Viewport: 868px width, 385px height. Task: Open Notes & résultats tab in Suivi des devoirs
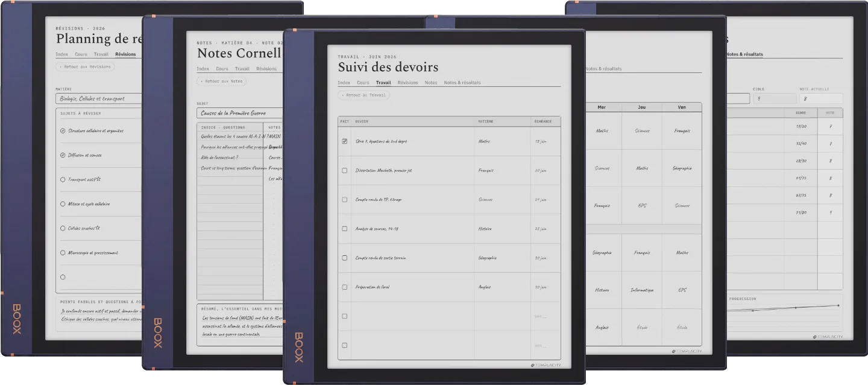point(462,83)
